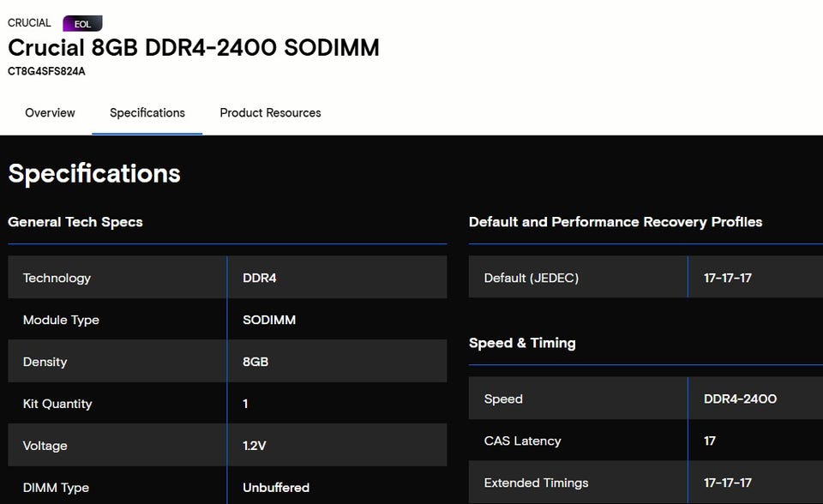Select part number CT8G4SFS824A
The image size is (823, 504).
[x=46, y=71]
